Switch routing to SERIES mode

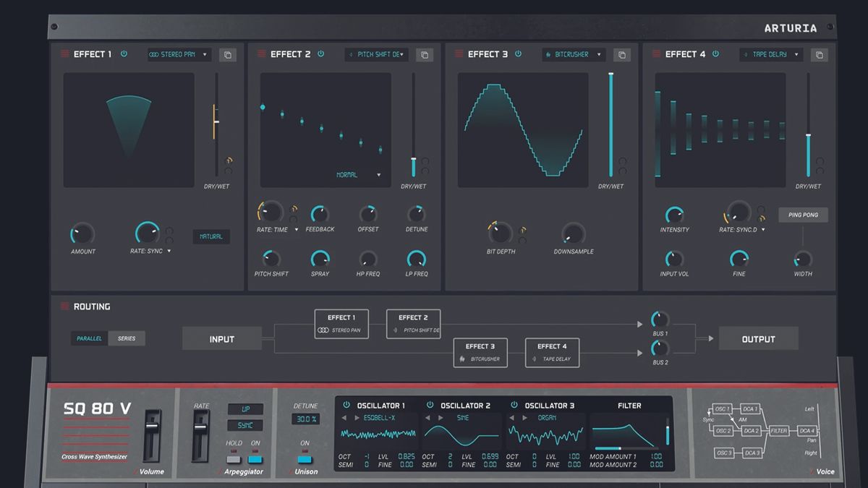click(127, 338)
